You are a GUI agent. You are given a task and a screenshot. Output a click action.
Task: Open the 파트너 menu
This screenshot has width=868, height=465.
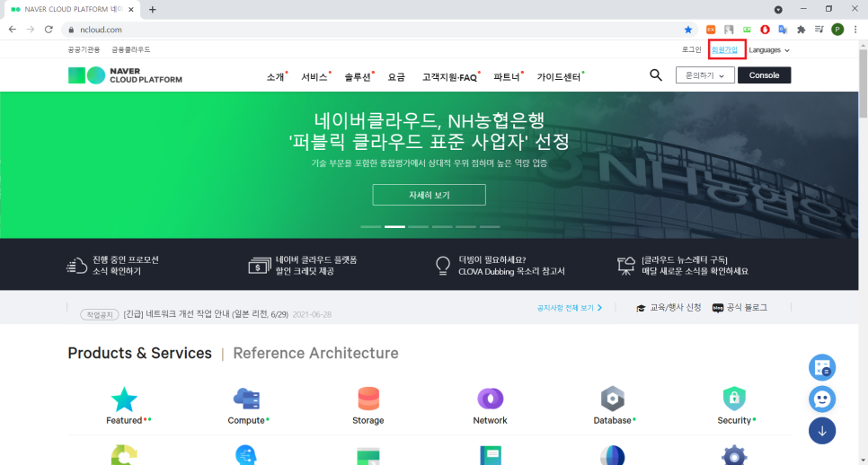coord(507,77)
